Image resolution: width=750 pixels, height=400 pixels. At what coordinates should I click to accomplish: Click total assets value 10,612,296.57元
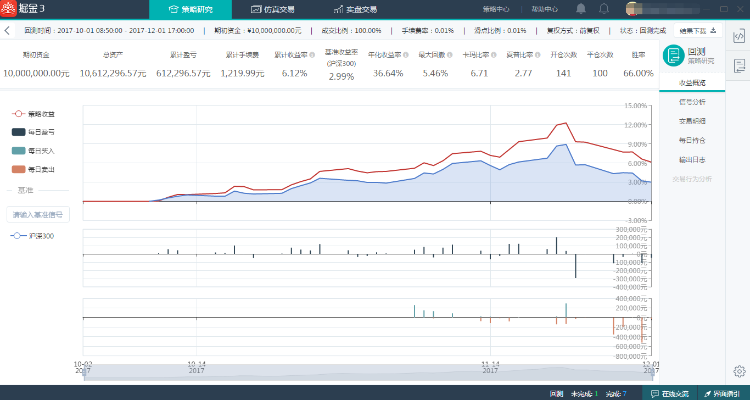[113, 73]
